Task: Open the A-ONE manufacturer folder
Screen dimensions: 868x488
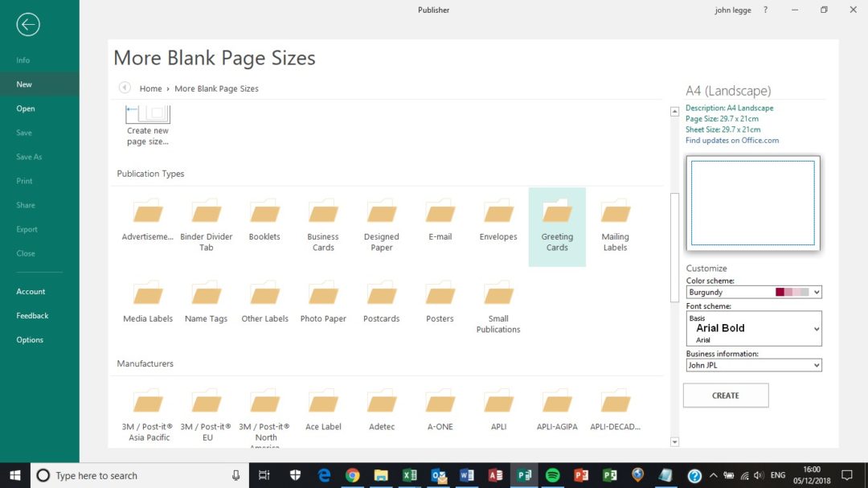Action: [440, 411]
